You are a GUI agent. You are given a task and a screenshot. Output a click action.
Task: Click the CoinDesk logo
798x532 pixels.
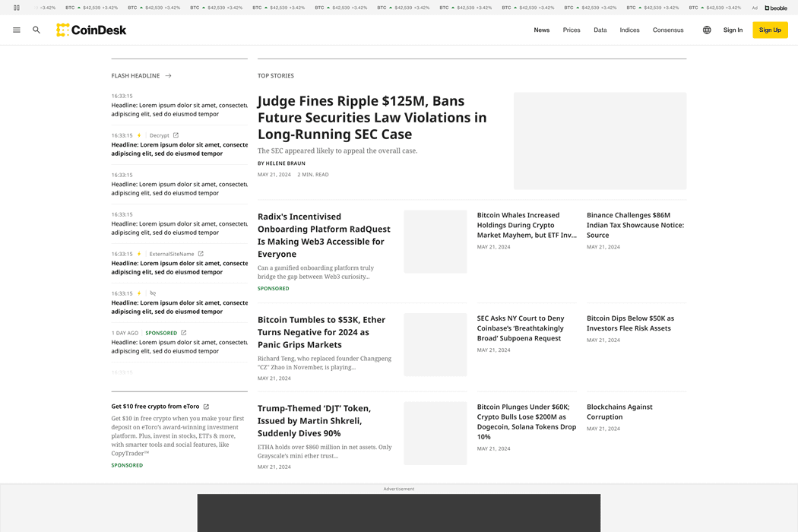(91, 30)
